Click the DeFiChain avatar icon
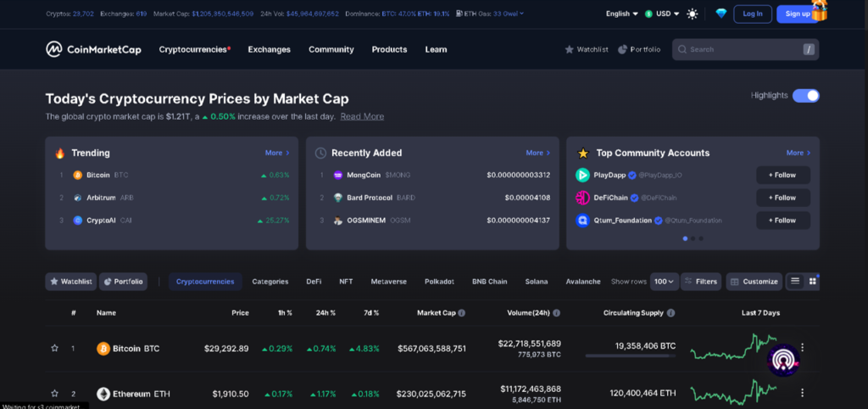This screenshot has height=409, width=868. click(x=582, y=198)
